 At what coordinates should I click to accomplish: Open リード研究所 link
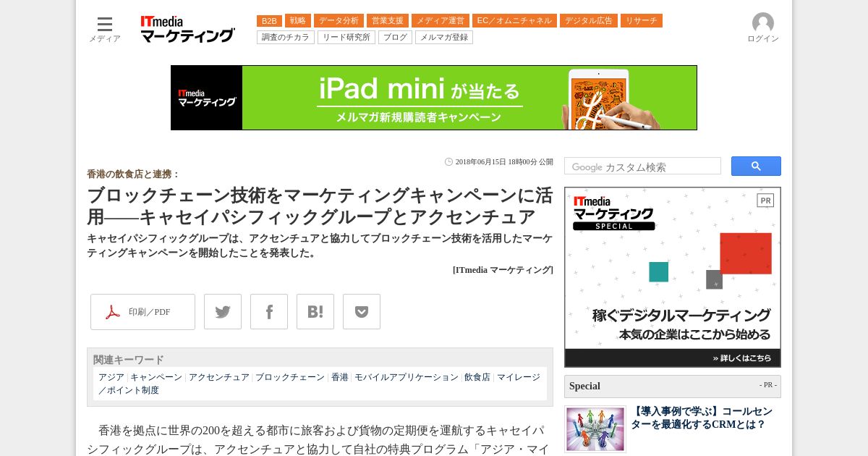(x=346, y=37)
